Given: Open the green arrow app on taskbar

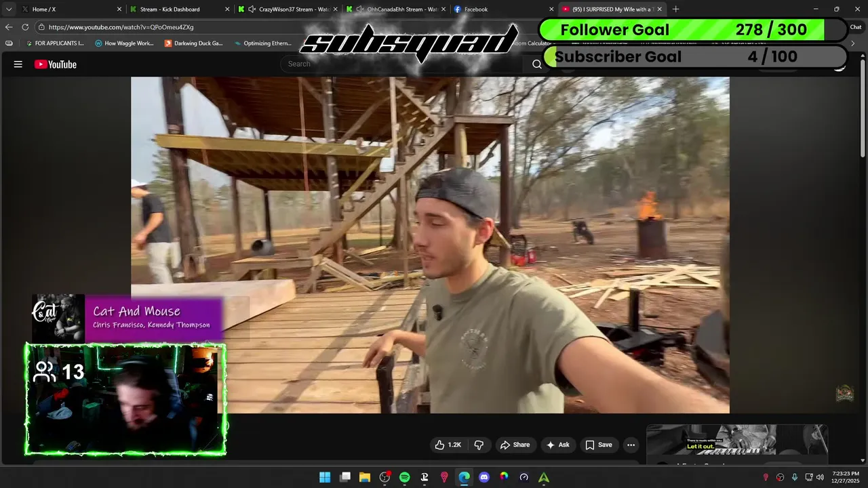Looking at the screenshot, I should (x=544, y=477).
